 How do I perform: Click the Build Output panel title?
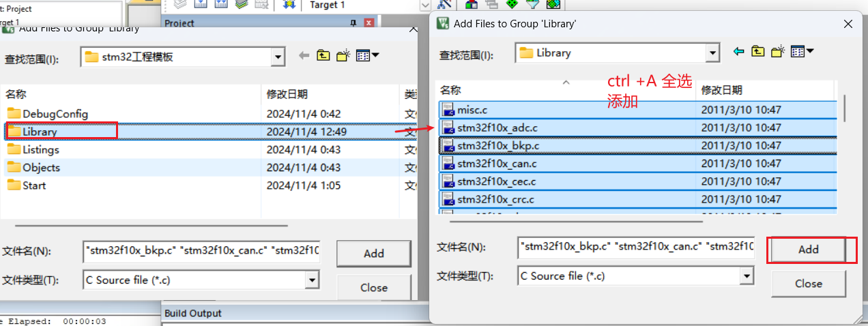(x=193, y=313)
